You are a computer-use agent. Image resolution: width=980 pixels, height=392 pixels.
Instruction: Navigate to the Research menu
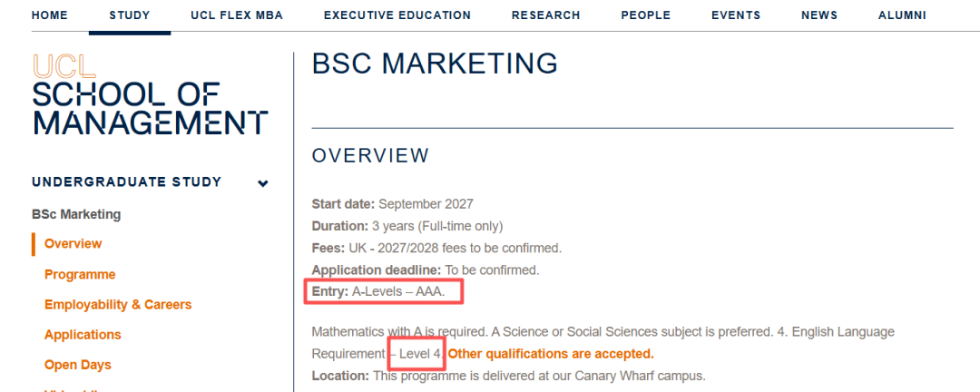click(545, 15)
